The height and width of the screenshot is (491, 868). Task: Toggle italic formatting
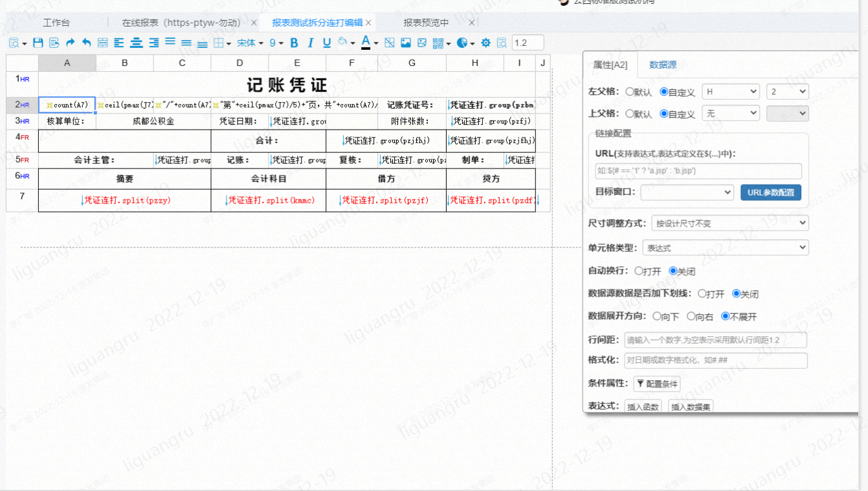point(311,43)
